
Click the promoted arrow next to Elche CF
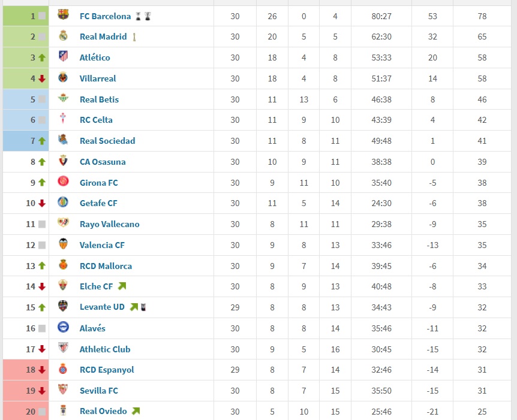point(122,286)
